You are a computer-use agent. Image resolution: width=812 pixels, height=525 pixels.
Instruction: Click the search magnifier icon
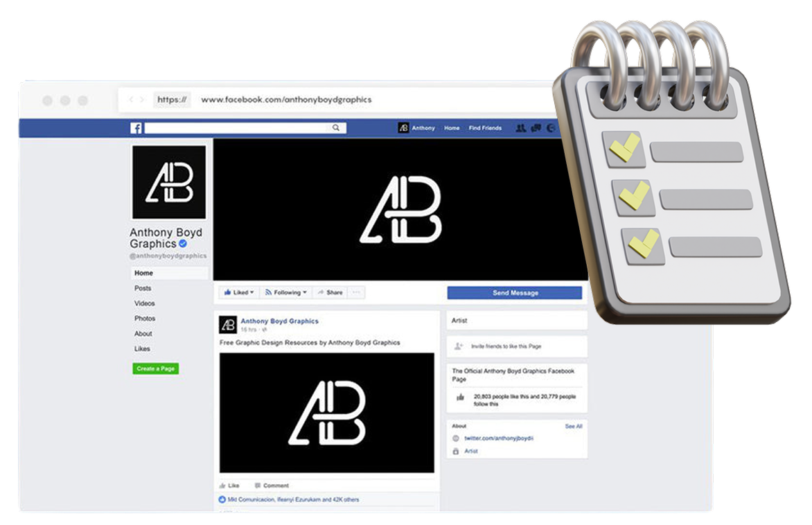(336, 128)
